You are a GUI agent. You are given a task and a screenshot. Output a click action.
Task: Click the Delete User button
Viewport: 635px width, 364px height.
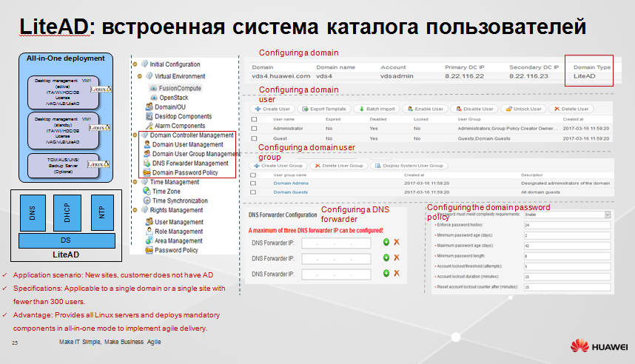[x=571, y=109]
